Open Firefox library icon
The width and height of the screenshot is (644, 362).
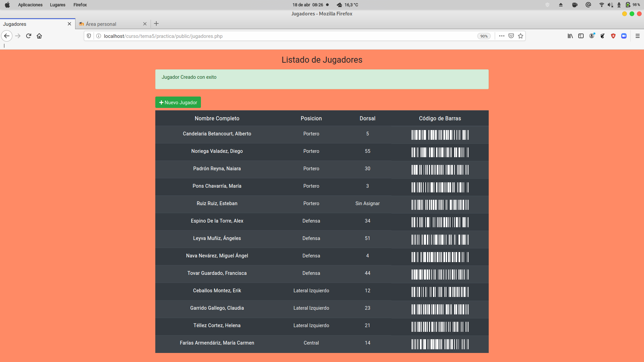[570, 36]
